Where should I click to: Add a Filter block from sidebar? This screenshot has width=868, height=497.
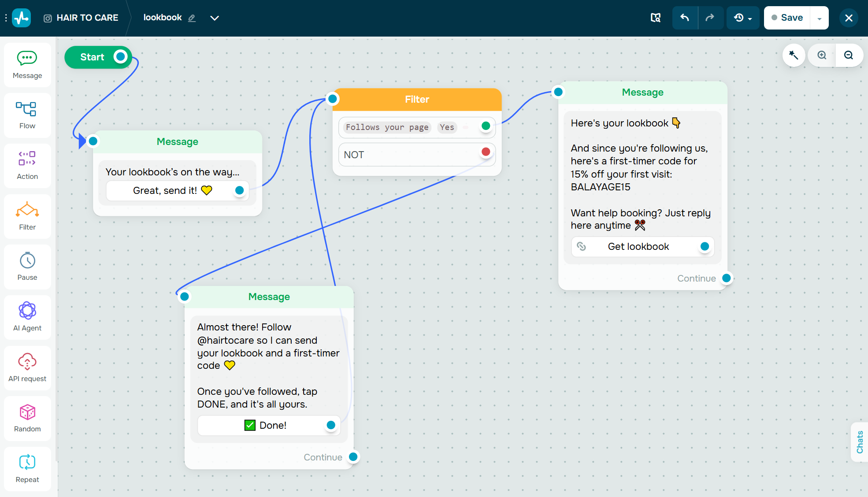pos(27,216)
